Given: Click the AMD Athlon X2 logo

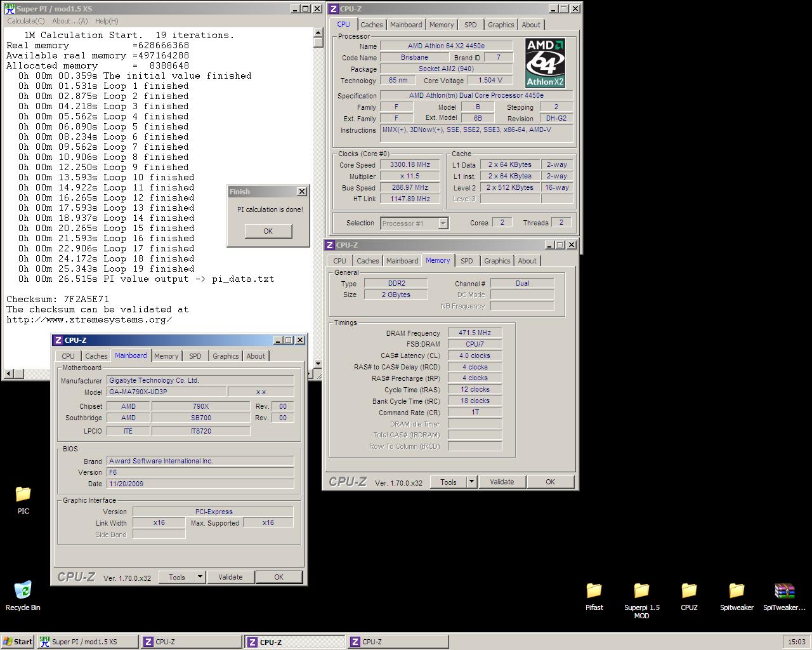Looking at the screenshot, I should click(x=545, y=62).
